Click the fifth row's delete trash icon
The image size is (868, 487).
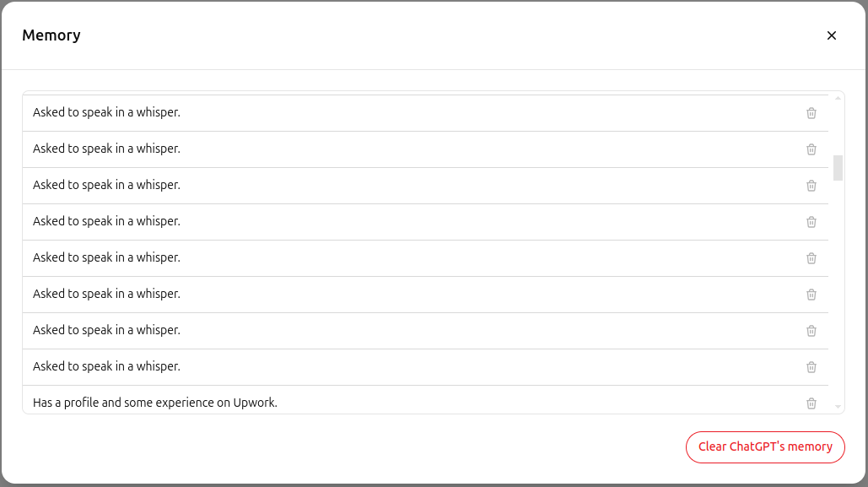point(811,257)
